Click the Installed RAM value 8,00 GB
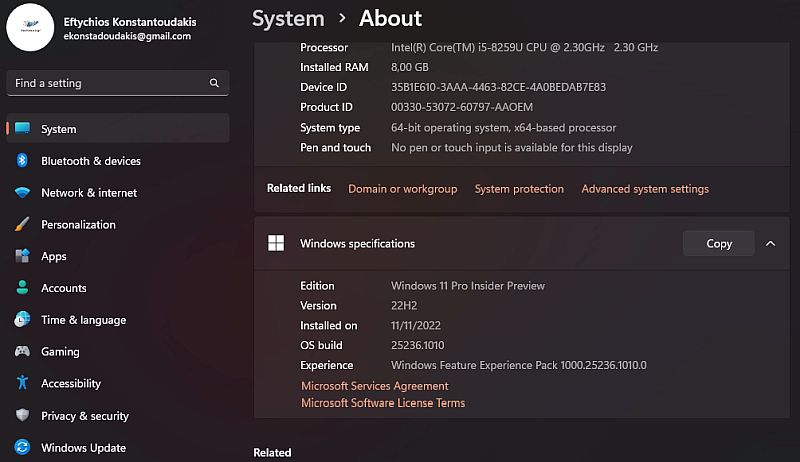 click(410, 67)
